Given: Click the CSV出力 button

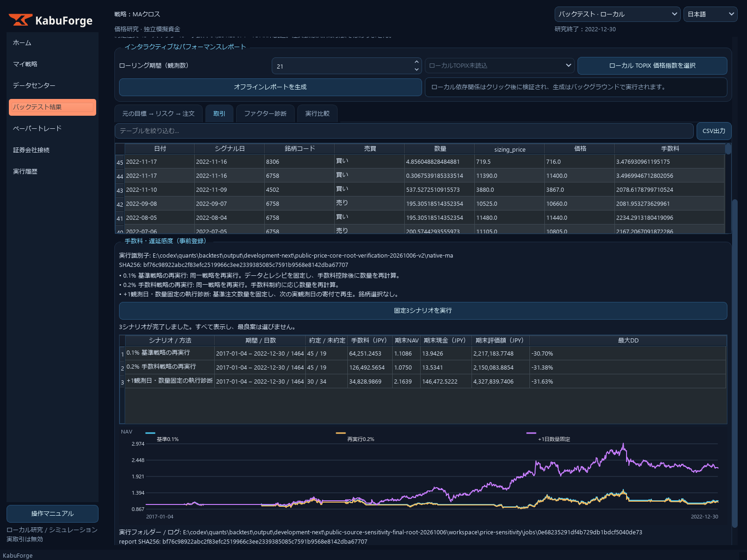Looking at the screenshot, I should coord(714,131).
